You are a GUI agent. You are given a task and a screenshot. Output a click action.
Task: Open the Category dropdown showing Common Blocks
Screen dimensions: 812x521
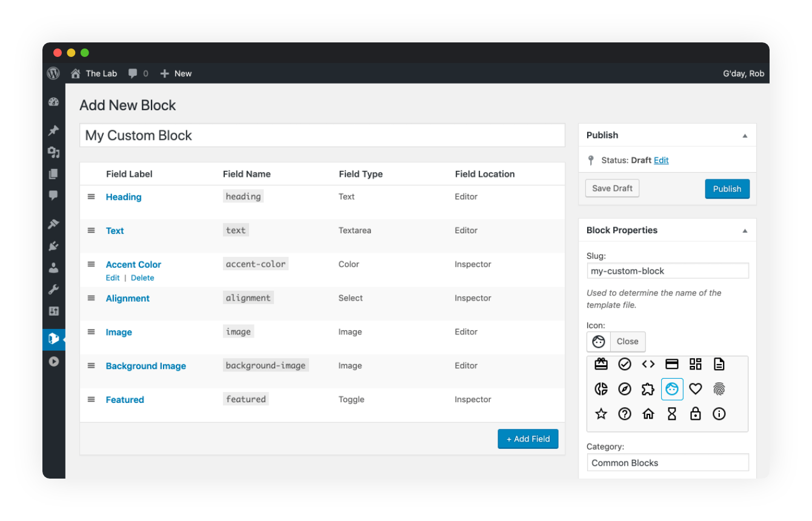coord(668,463)
